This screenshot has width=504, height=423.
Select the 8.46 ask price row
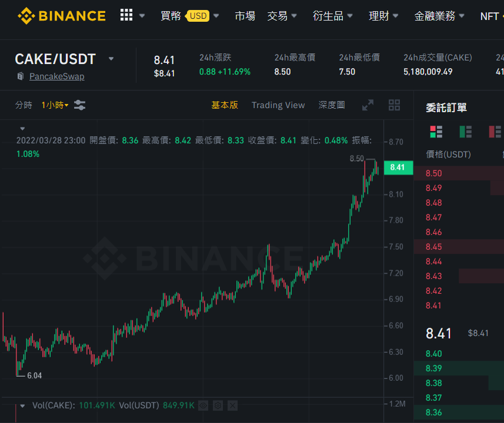coord(459,232)
